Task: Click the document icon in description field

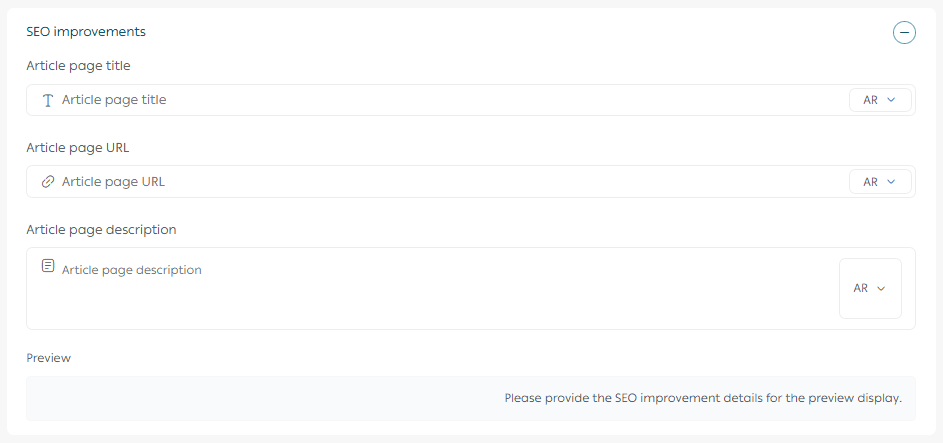Action: coord(47,266)
